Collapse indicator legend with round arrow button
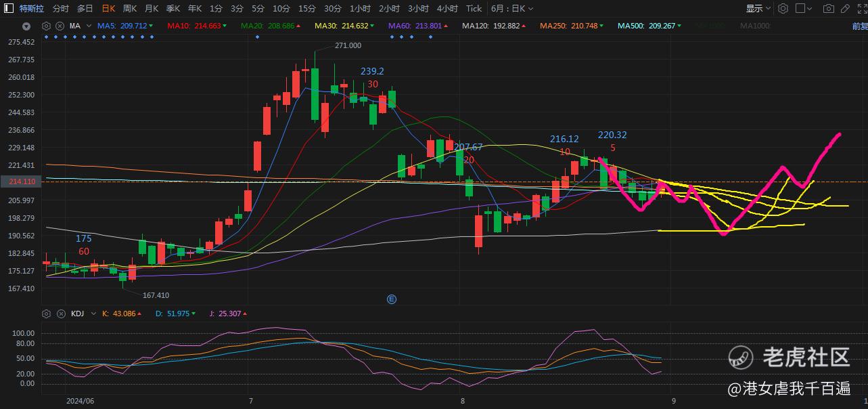Image resolution: width=868 pixels, height=409 pixels. pyautogui.click(x=26, y=26)
